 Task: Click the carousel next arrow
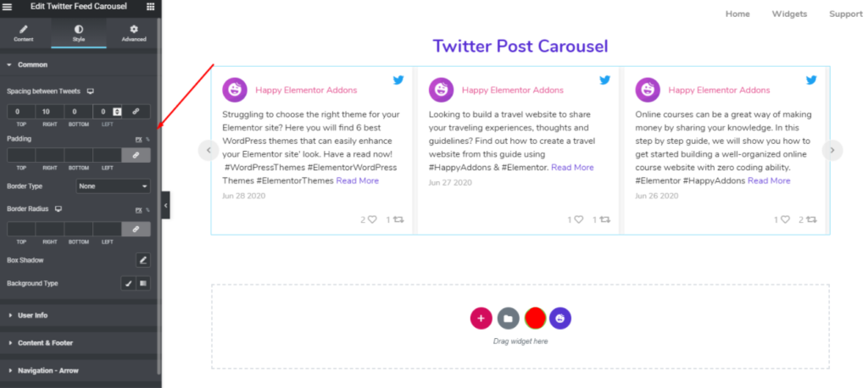(x=832, y=150)
